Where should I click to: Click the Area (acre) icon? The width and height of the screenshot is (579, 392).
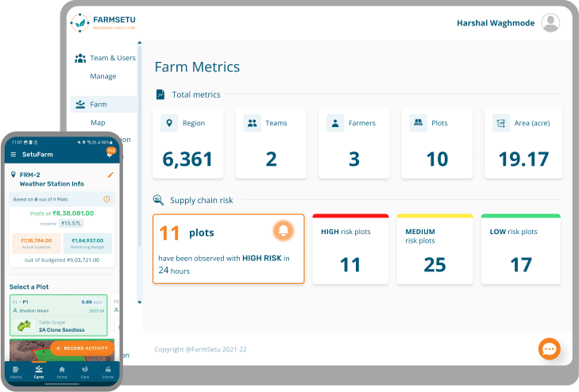500,123
